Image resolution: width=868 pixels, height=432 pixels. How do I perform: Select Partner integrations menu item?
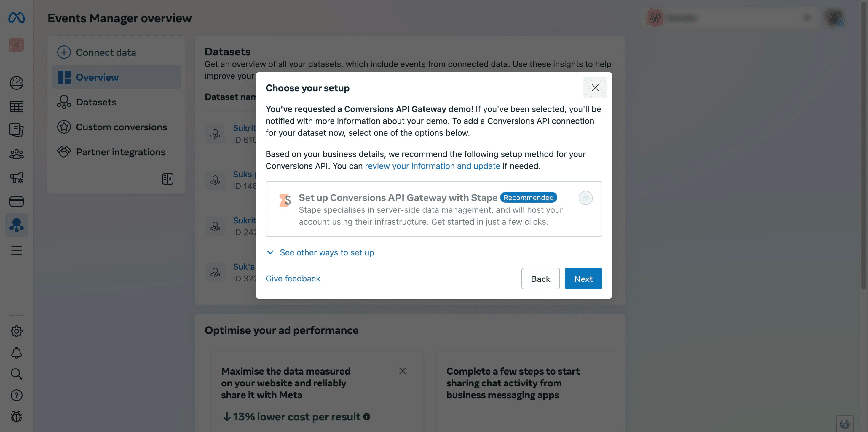coord(120,152)
